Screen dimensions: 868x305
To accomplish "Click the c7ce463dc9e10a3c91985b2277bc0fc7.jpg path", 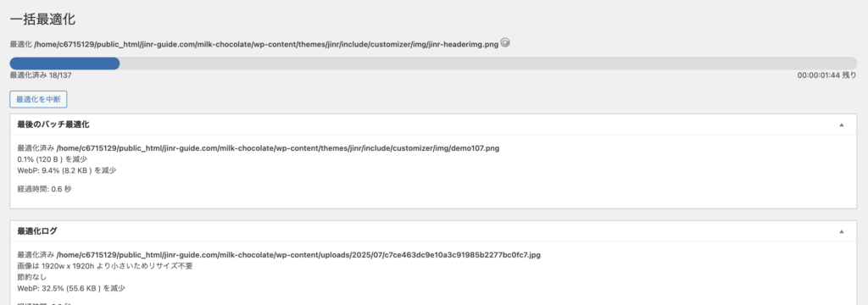I will [298, 255].
